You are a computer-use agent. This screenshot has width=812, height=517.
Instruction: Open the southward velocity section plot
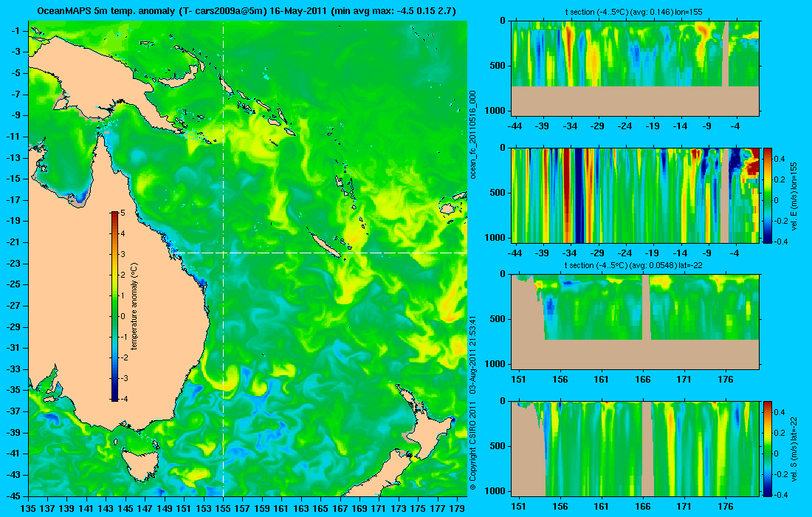pyautogui.click(x=636, y=448)
